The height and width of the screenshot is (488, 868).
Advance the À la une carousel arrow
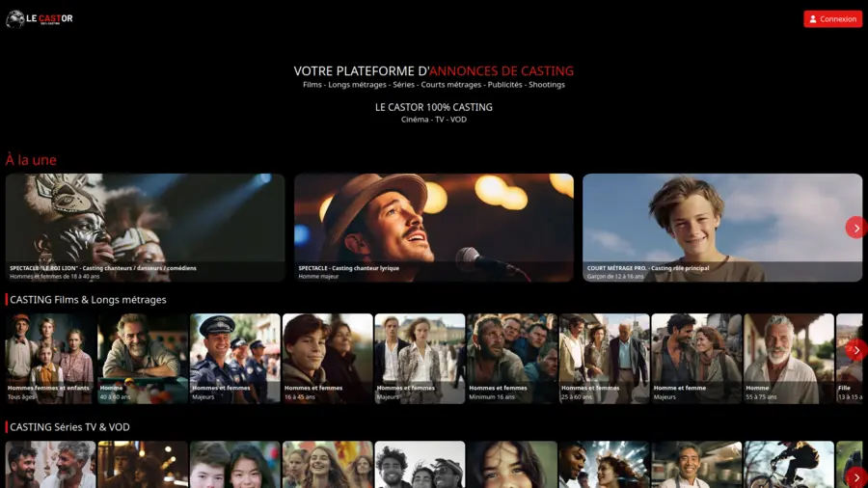855,228
